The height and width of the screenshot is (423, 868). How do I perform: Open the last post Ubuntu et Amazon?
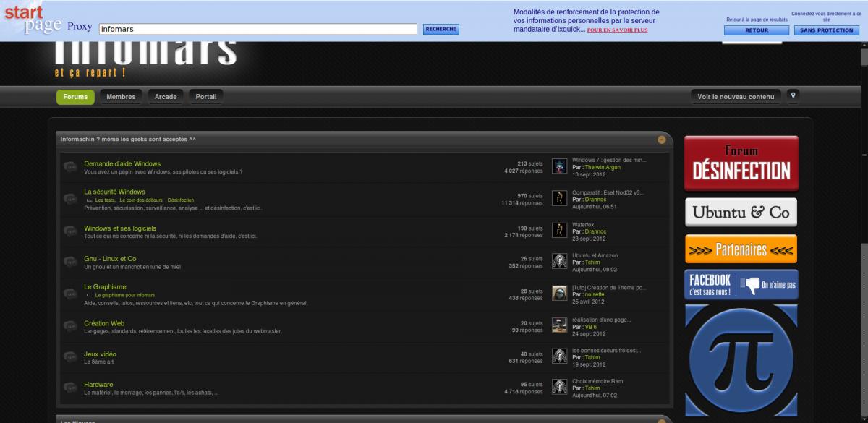(597, 255)
